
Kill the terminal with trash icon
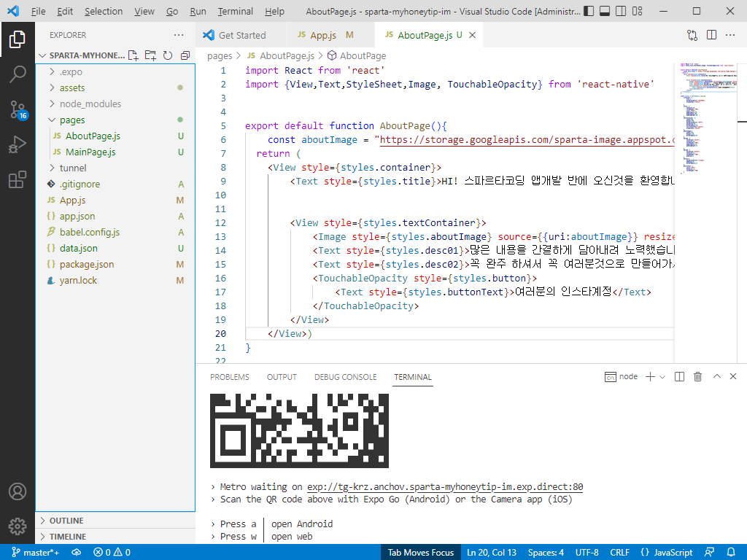pyautogui.click(x=698, y=377)
